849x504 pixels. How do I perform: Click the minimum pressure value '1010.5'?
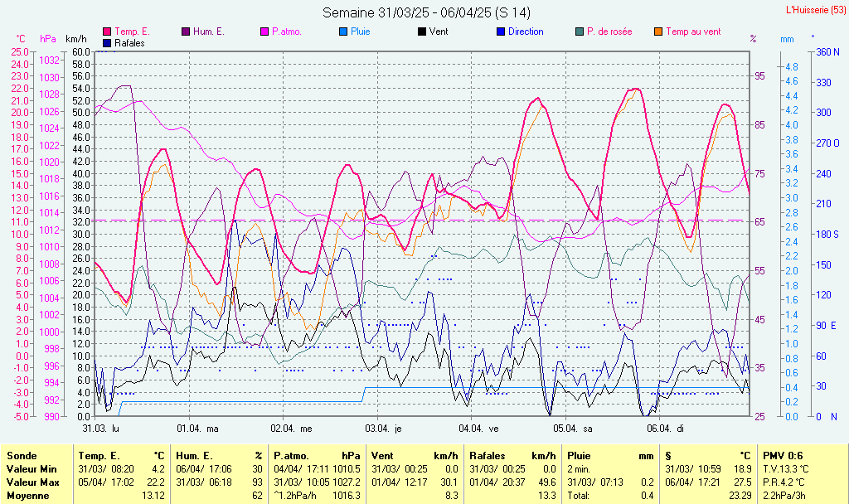point(346,469)
